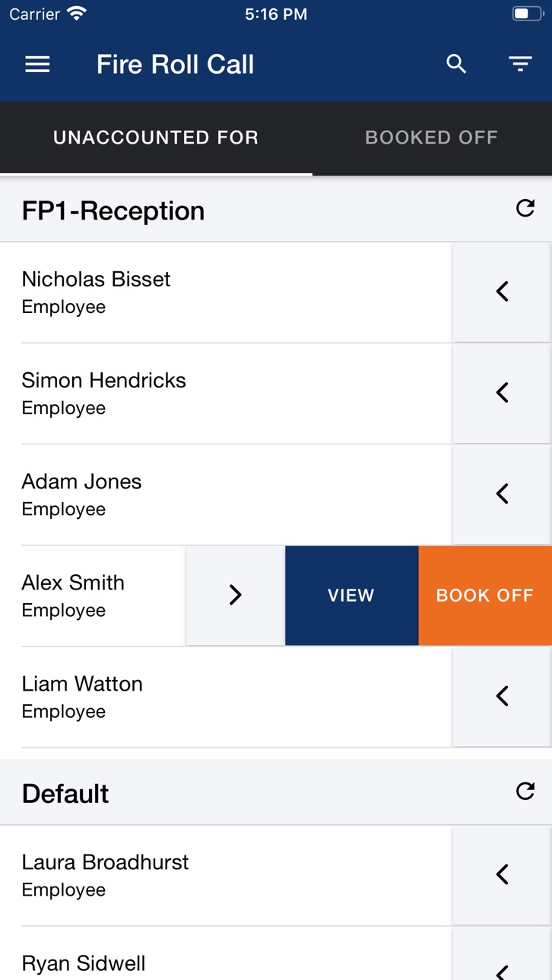Refresh the Default group

tap(525, 791)
